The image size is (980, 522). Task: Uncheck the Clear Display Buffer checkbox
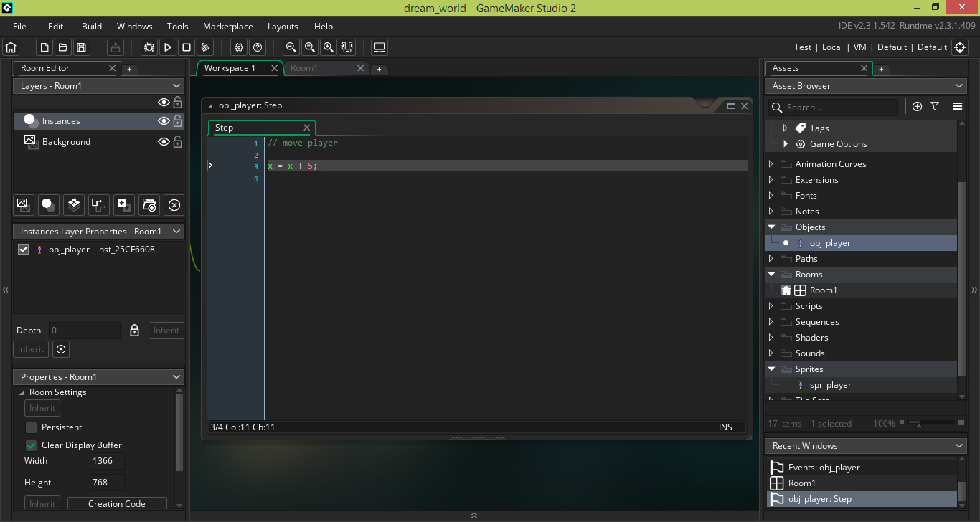(x=31, y=445)
